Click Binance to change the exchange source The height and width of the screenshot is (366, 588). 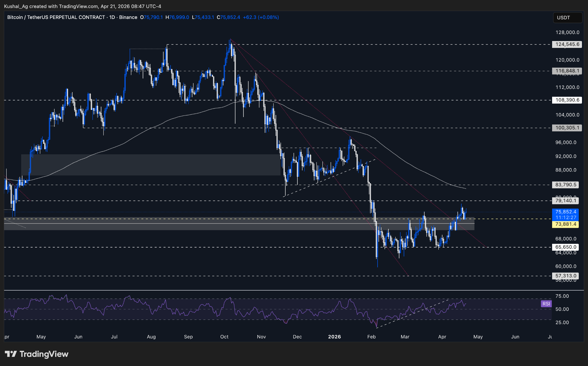coord(128,17)
